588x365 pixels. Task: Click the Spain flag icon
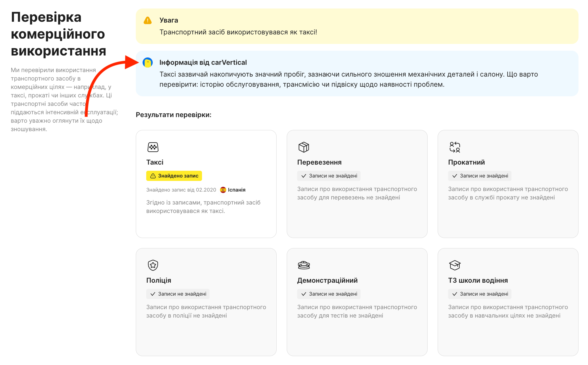point(223,190)
